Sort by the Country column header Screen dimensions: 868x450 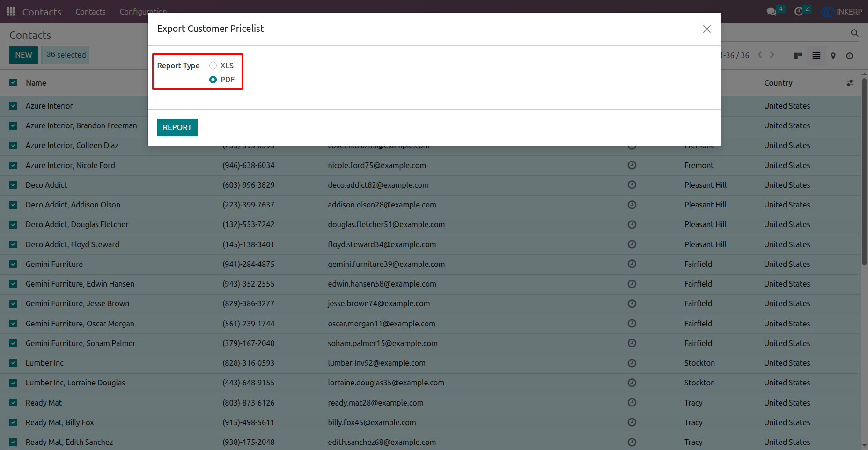[778, 83]
